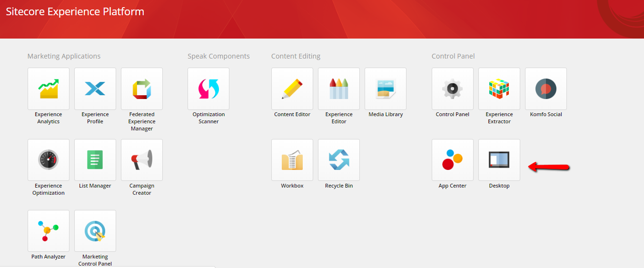The height and width of the screenshot is (268, 644).
Task: Open Control Panel gear icon
Action: (x=453, y=89)
